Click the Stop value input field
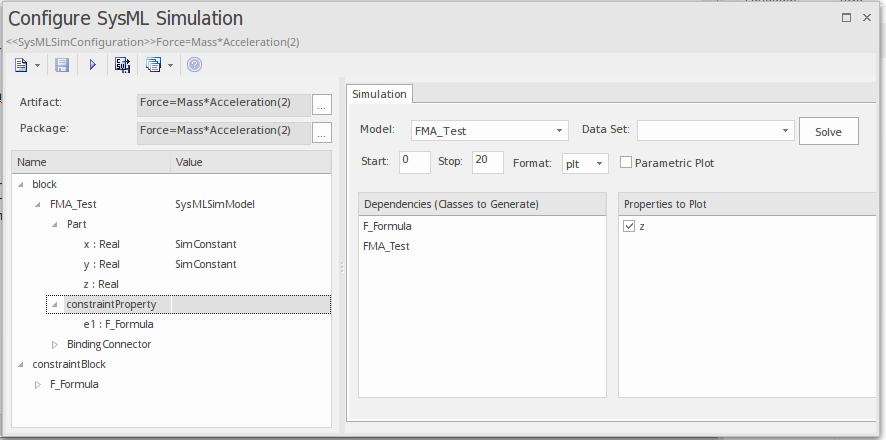The image size is (886, 440). pos(488,162)
